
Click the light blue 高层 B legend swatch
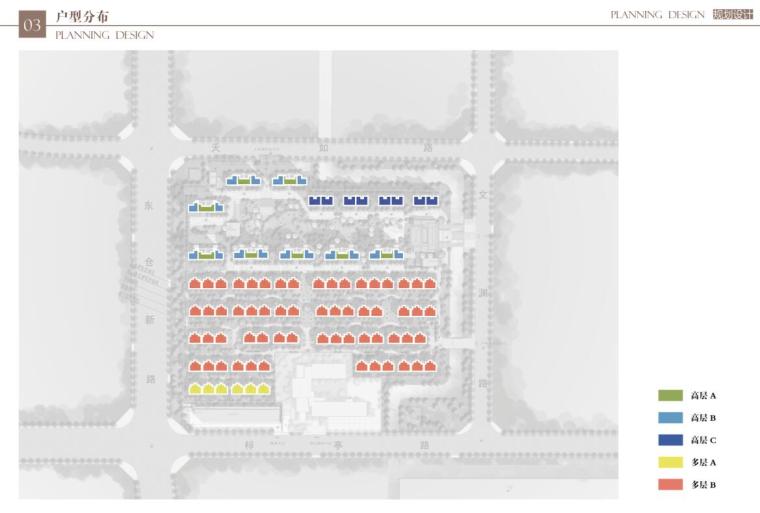pos(671,418)
